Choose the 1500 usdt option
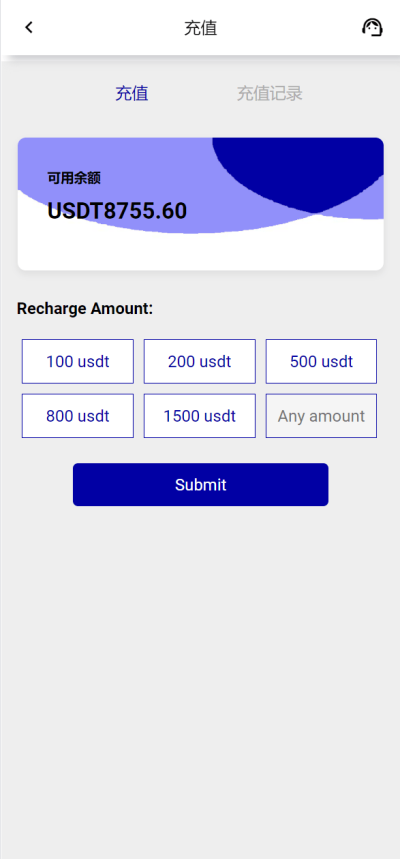Screen dimensions: 400x859 pyautogui.click(x=199, y=416)
